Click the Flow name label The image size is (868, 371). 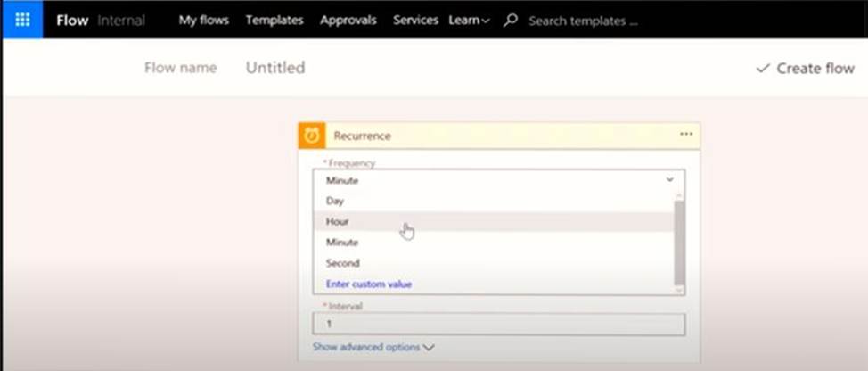(181, 68)
